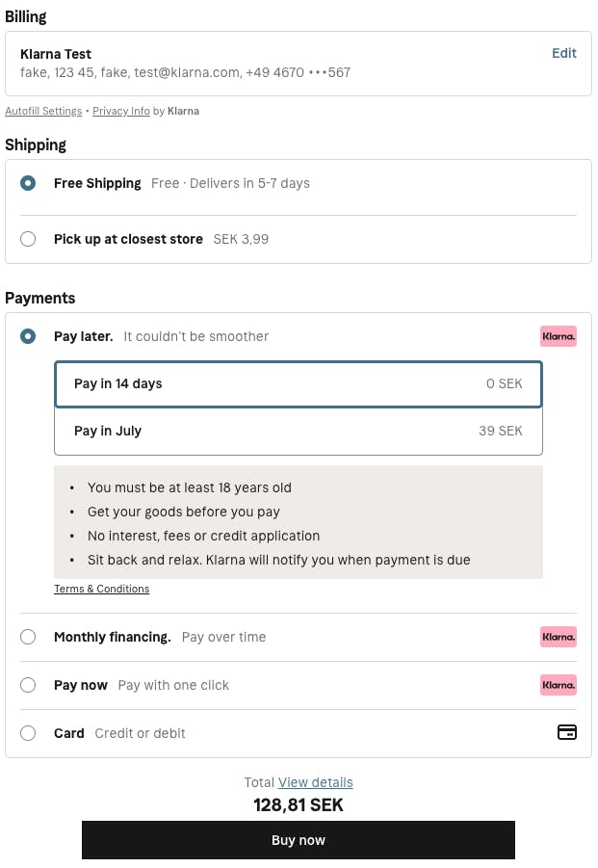The height and width of the screenshot is (868, 598).
Task: Select the Pay later radio button
Action: (28, 336)
